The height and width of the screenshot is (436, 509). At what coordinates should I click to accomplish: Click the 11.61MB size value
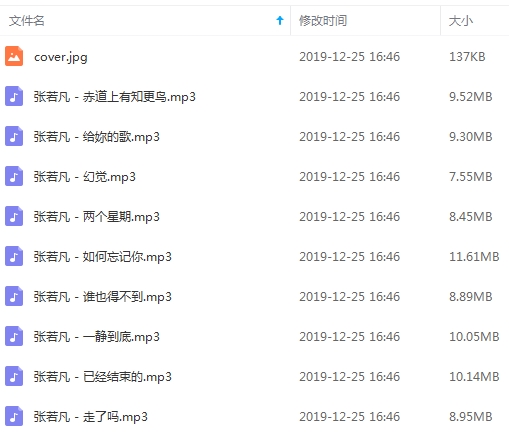point(474,257)
